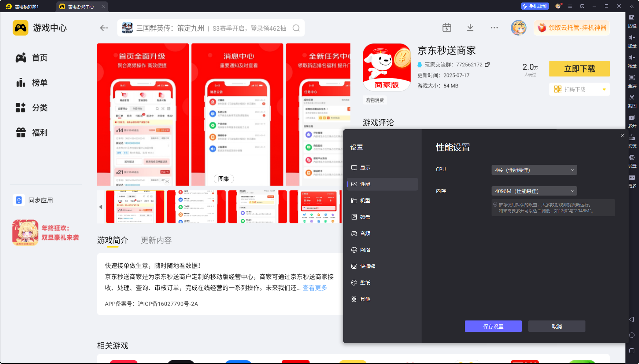Go back using the left arrow
Viewport: 639px width, 364px height.
point(104,28)
